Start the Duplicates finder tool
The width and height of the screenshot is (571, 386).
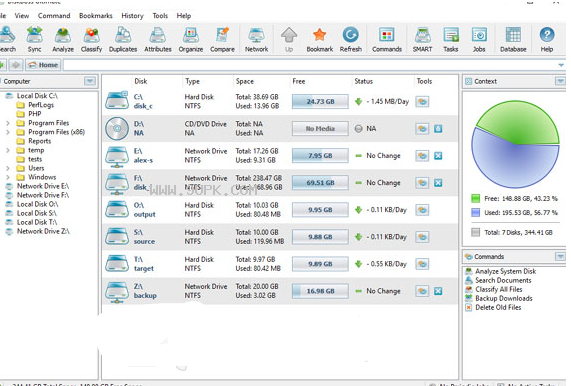[x=123, y=39]
